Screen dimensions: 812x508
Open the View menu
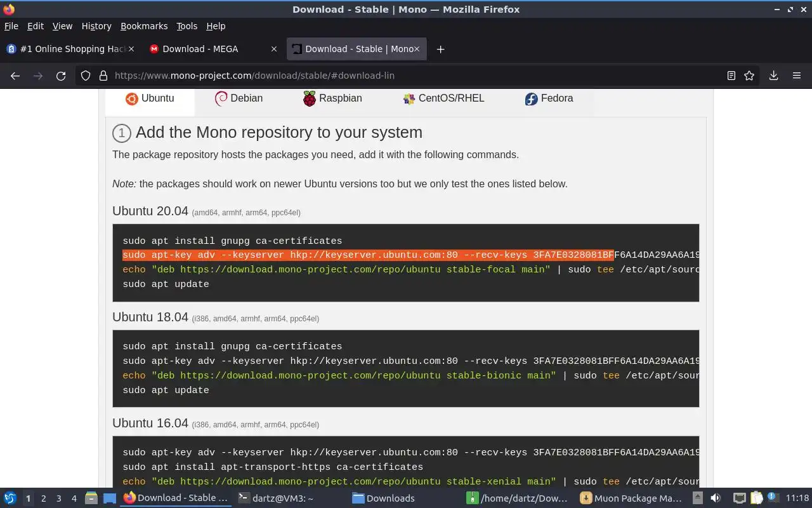click(62, 26)
